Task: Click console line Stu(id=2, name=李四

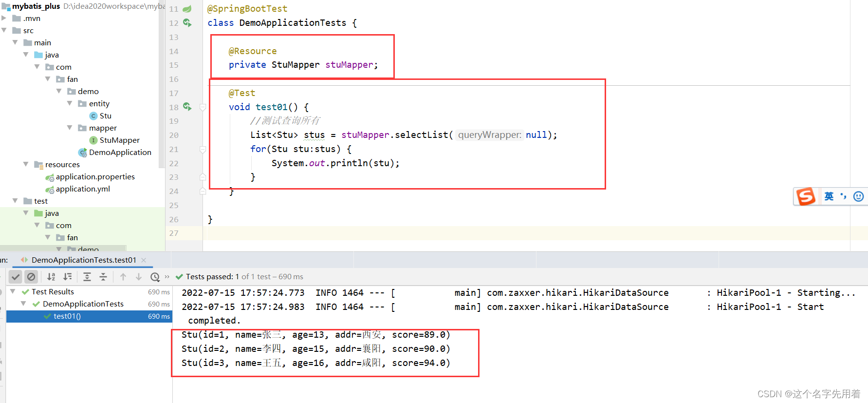Action: (316, 349)
